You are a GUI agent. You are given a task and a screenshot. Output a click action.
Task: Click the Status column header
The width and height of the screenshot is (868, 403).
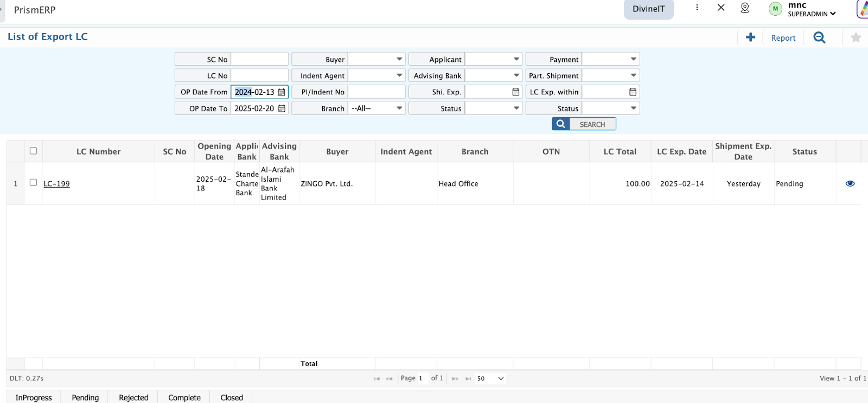coord(805,151)
